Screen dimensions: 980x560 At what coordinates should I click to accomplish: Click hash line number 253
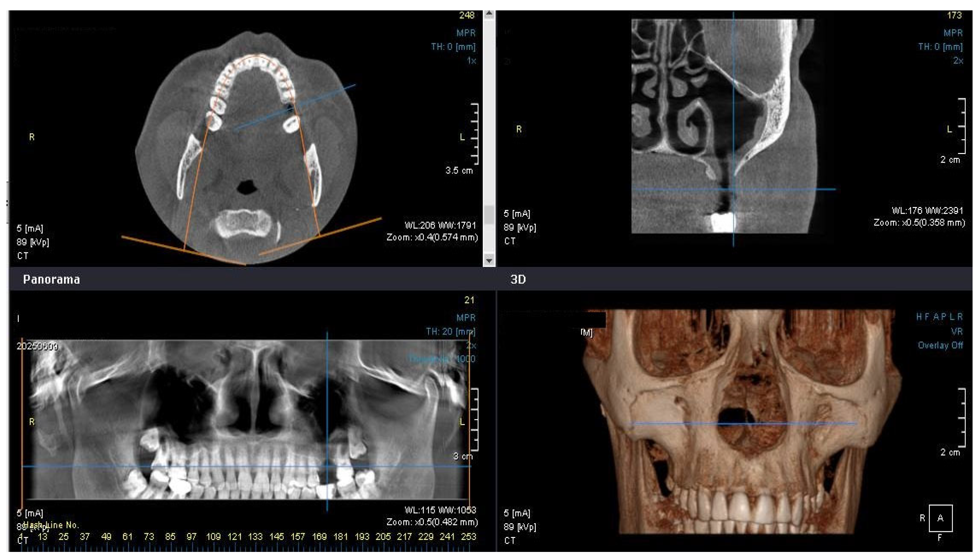(x=468, y=536)
